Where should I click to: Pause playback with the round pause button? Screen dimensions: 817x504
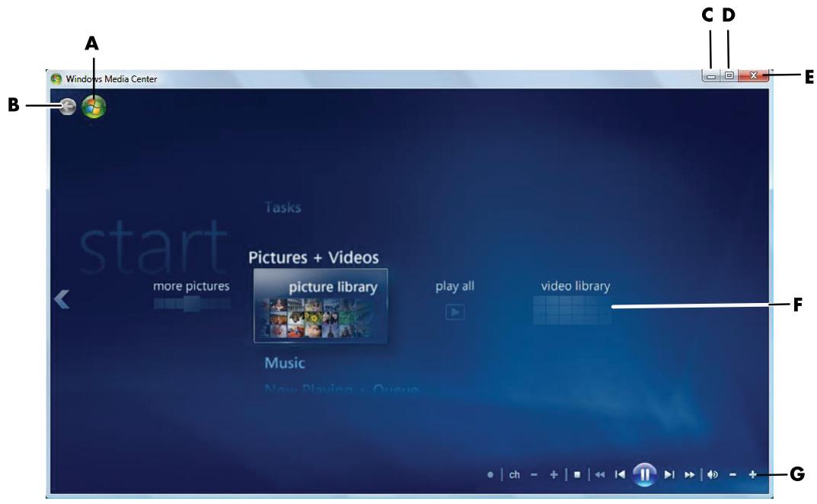click(x=644, y=474)
